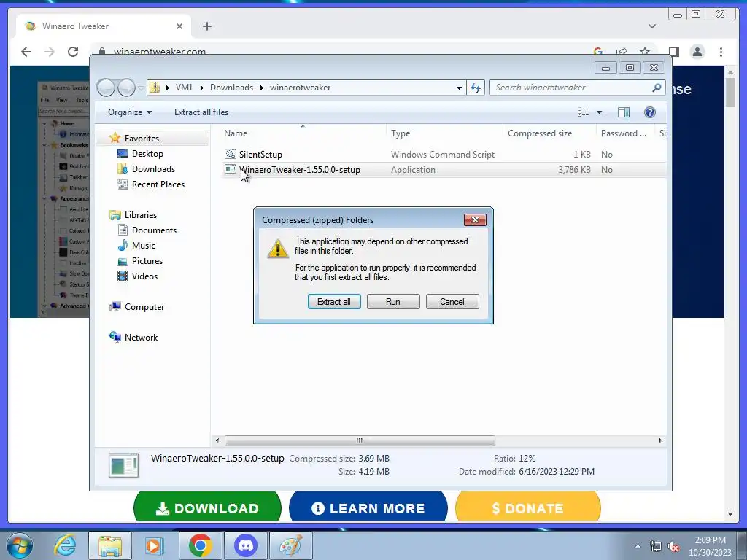Click the change your view icon
Image resolution: width=747 pixels, height=560 pixels.
(x=583, y=112)
